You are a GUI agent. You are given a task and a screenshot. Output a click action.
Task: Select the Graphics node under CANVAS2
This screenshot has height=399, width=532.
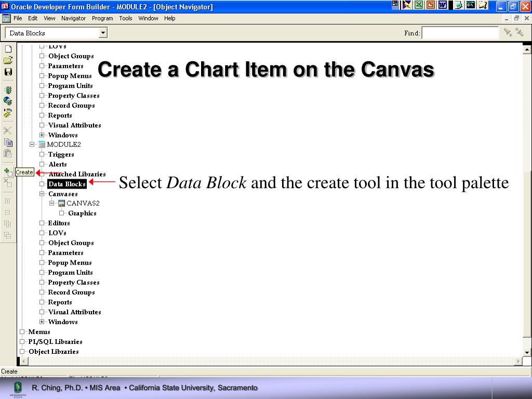(83, 213)
